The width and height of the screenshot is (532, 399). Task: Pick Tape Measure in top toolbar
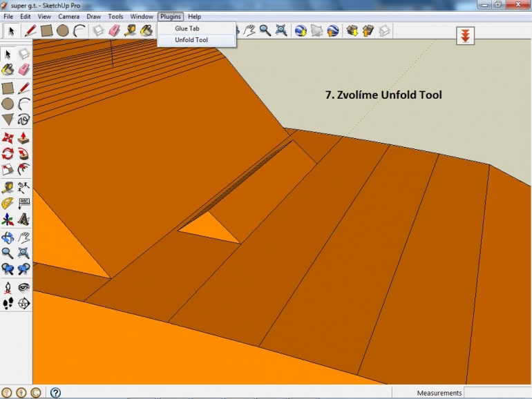click(x=131, y=31)
